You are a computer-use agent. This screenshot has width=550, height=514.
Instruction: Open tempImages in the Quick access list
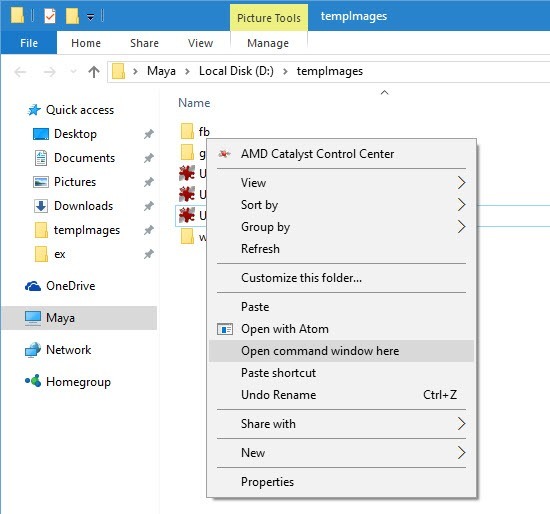87,230
